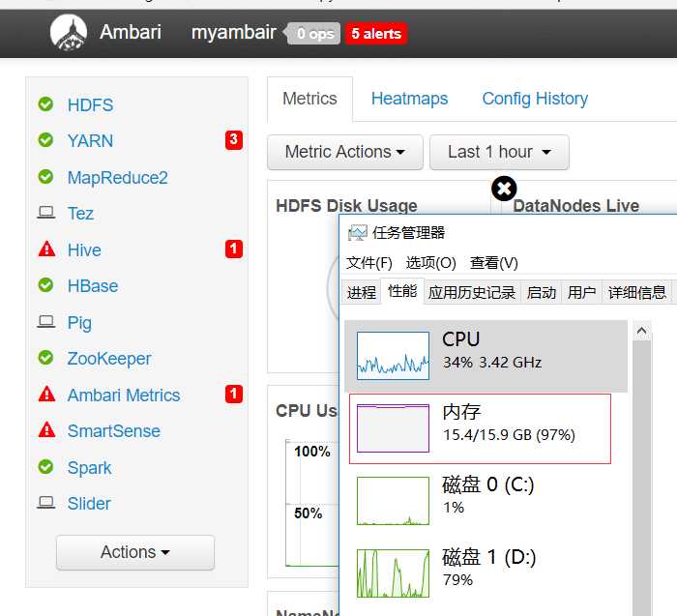
Task: Click the DataNodes Live widget title
Action: pyautogui.click(x=576, y=205)
